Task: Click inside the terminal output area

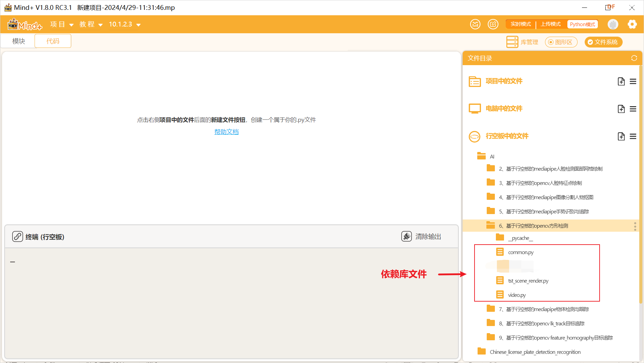Action: (x=231, y=303)
